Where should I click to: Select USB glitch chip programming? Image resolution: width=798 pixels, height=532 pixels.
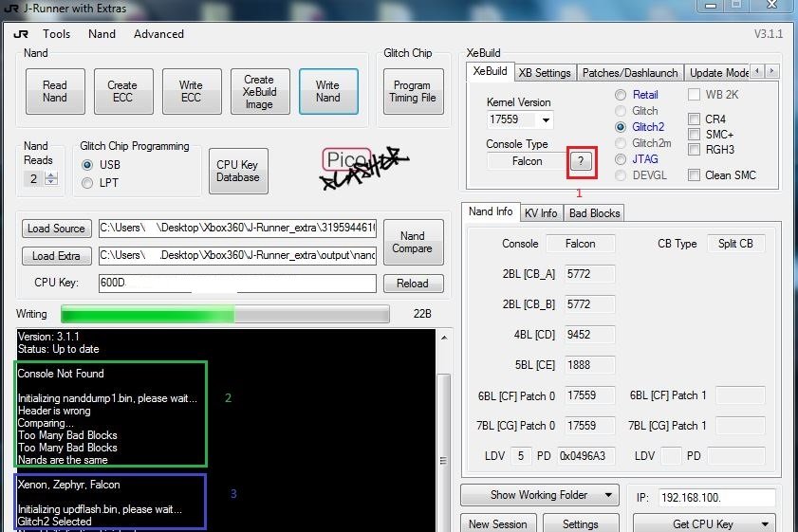coord(101,165)
